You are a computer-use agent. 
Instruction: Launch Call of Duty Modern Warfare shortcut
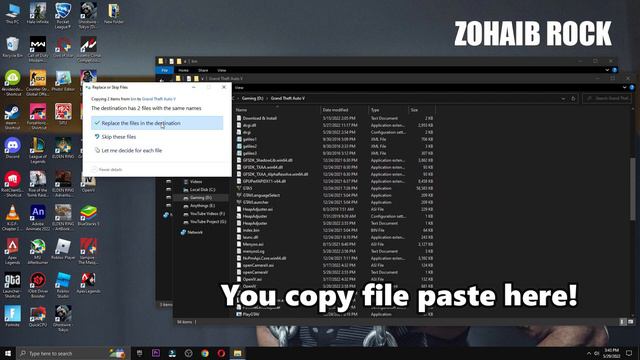click(38, 49)
